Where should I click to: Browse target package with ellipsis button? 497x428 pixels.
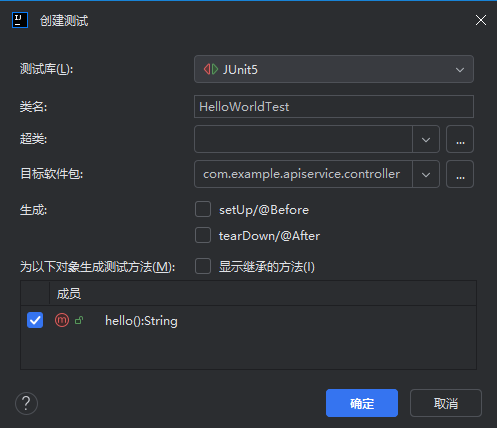(x=460, y=174)
